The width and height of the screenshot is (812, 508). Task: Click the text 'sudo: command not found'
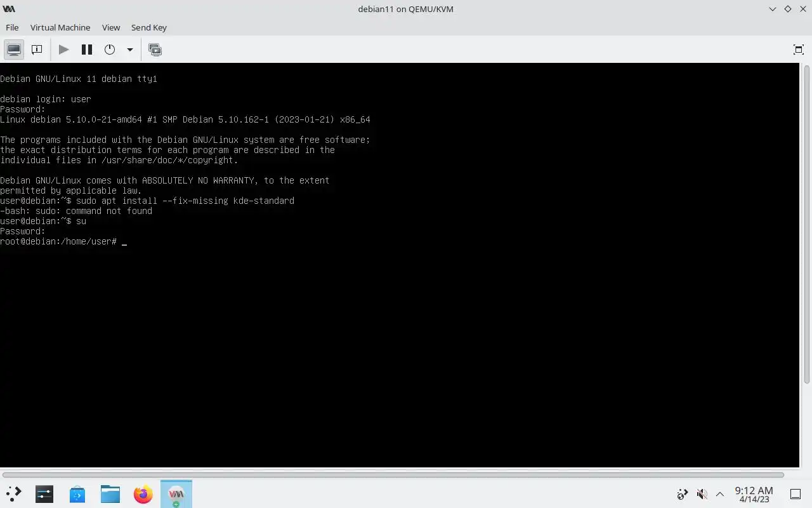93,211
